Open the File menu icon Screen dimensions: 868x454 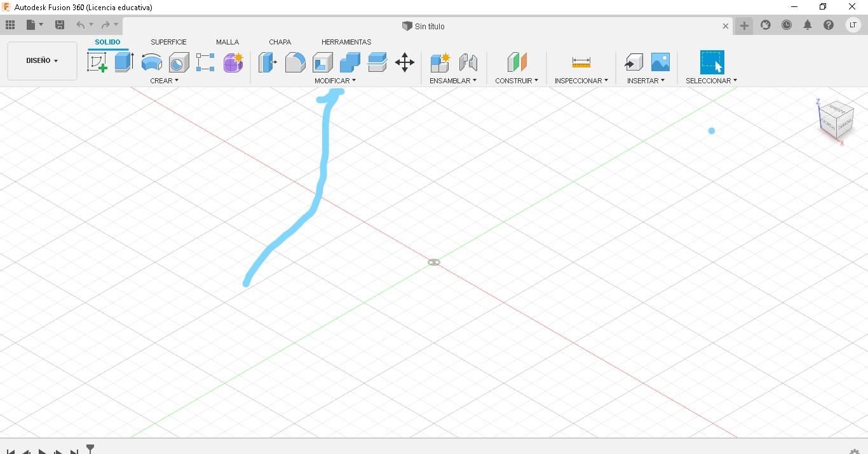[x=31, y=25]
